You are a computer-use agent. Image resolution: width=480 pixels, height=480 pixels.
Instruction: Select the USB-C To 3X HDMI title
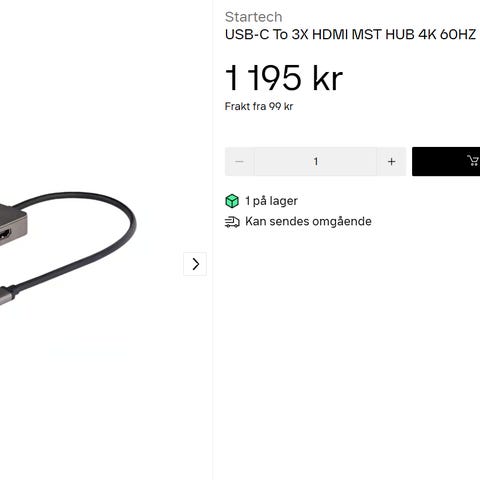[x=350, y=34]
